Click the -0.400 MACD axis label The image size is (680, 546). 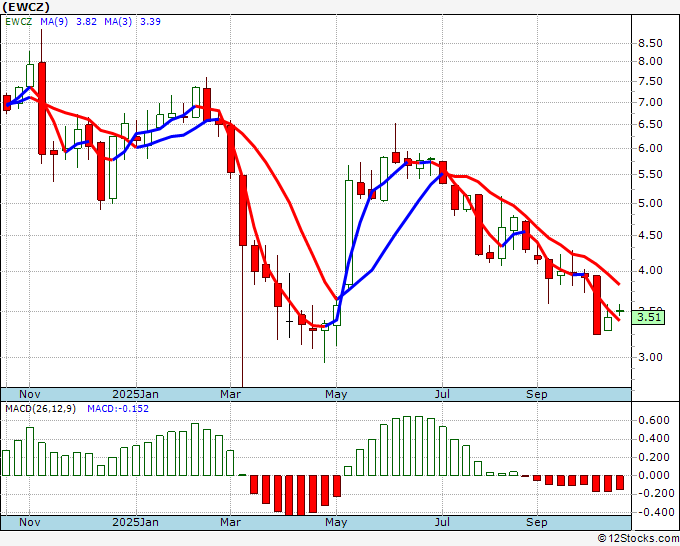coord(652,512)
